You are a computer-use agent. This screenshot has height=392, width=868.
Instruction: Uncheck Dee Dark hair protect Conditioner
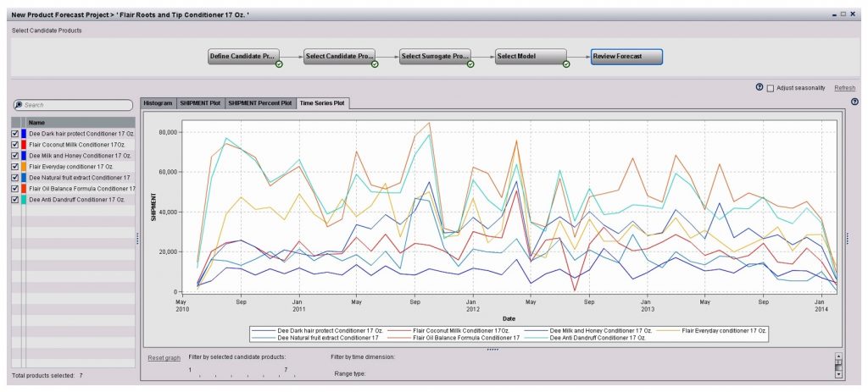pyautogui.click(x=15, y=134)
